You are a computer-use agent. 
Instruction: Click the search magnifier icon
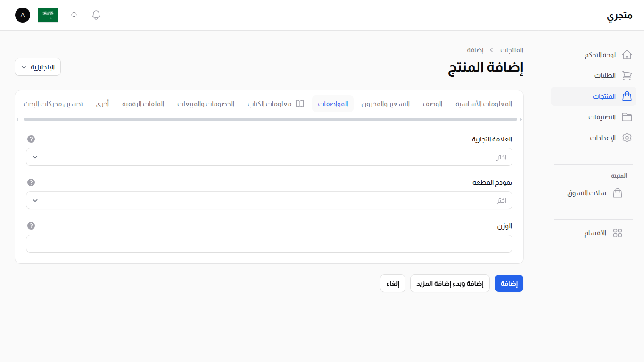tap(74, 15)
